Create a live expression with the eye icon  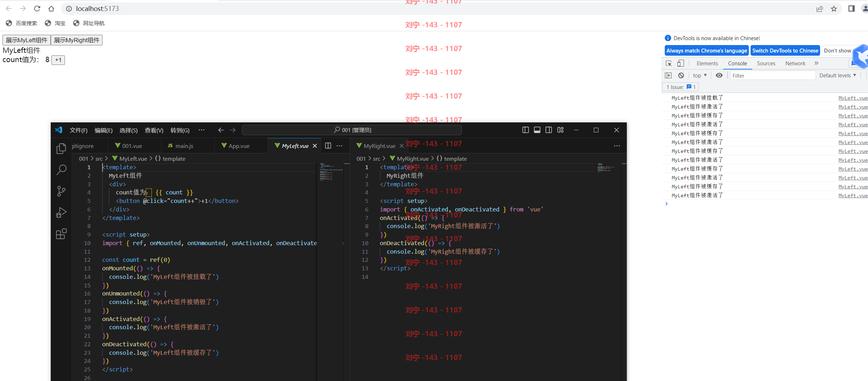pos(719,75)
